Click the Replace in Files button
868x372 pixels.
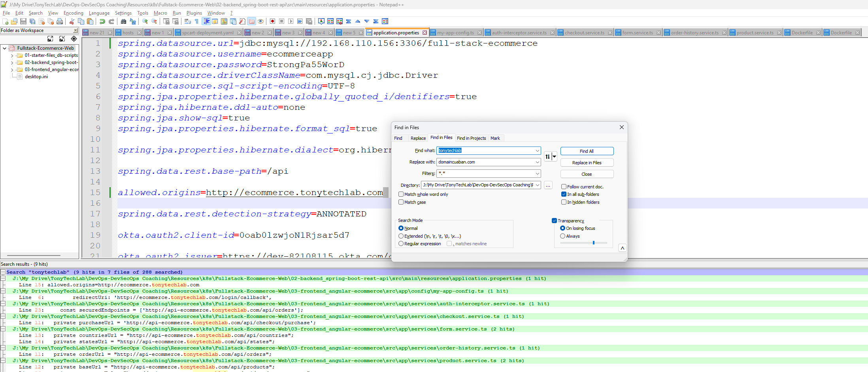[x=587, y=163]
